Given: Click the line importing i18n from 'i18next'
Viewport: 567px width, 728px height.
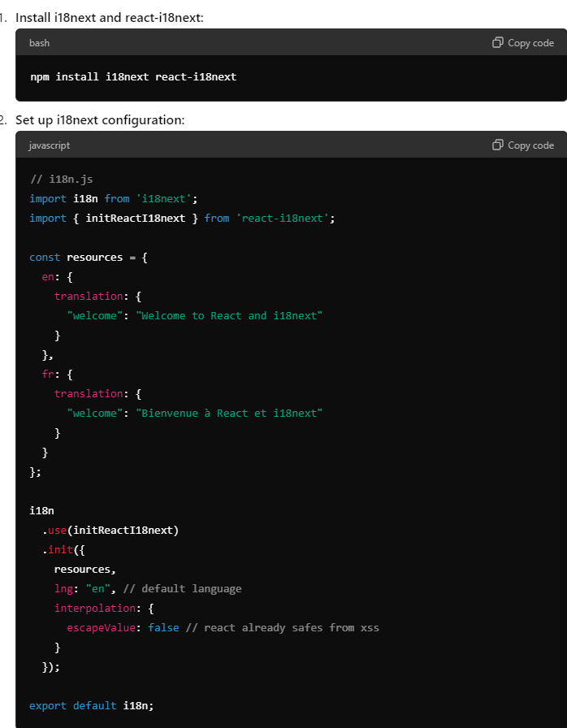Looking at the screenshot, I should pyautogui.click(x=113, y=199).
